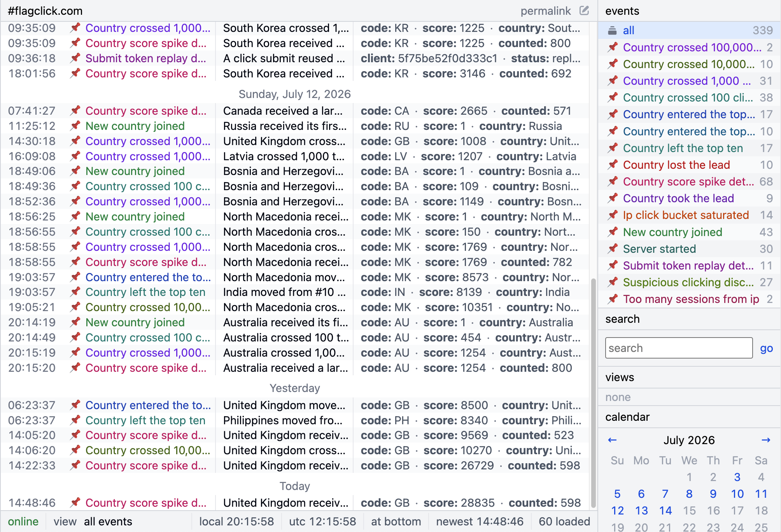This screenshot has width=781, height=532.
Task: Click pin icon beside Country took the lead
Action: (613, 198)
